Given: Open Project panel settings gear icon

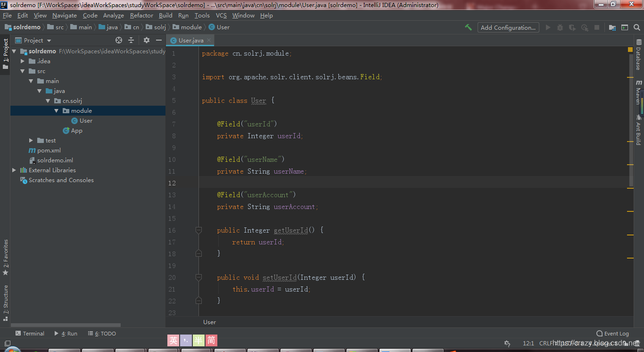Looking at the screenshot, I should pos(146,40).
